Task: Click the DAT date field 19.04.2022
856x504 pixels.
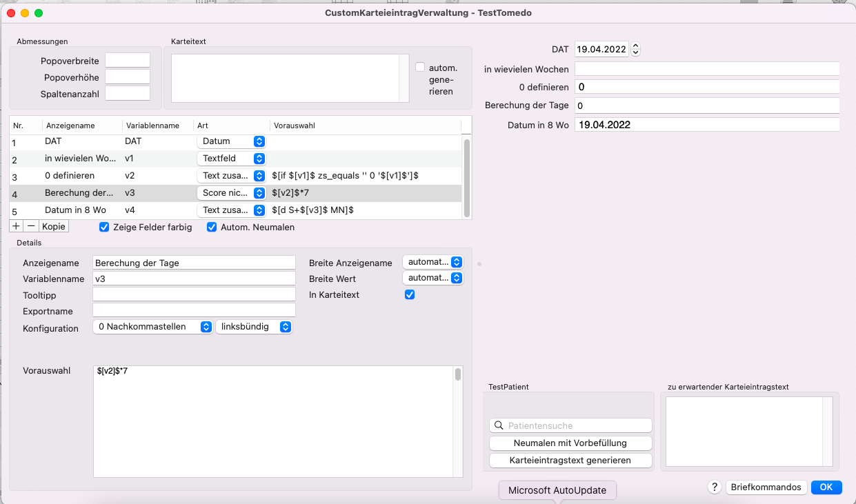Action: [x=601, y=50]
